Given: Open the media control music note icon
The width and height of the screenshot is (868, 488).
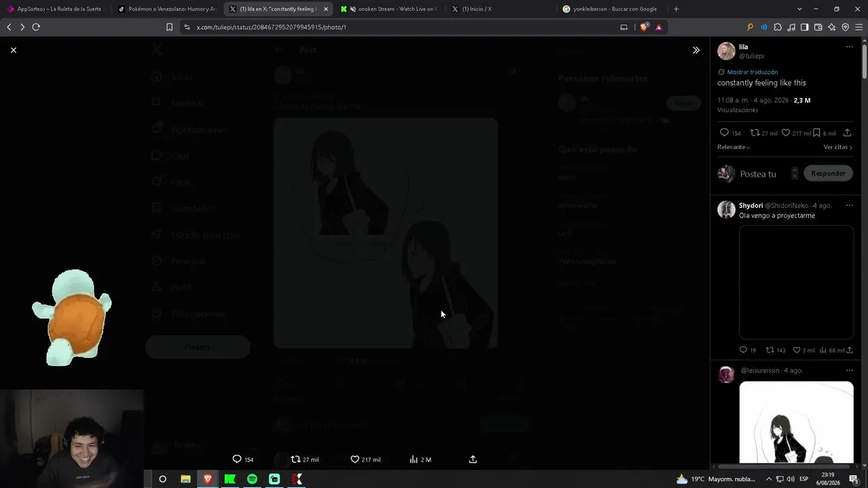Looking at the screenshot, I should [791, 27].
